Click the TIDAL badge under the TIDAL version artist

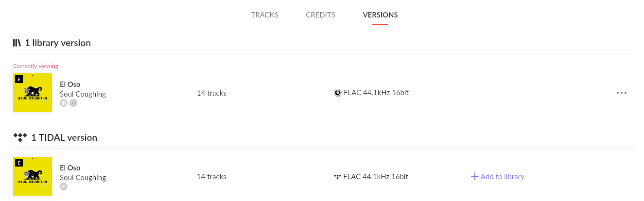64,186
